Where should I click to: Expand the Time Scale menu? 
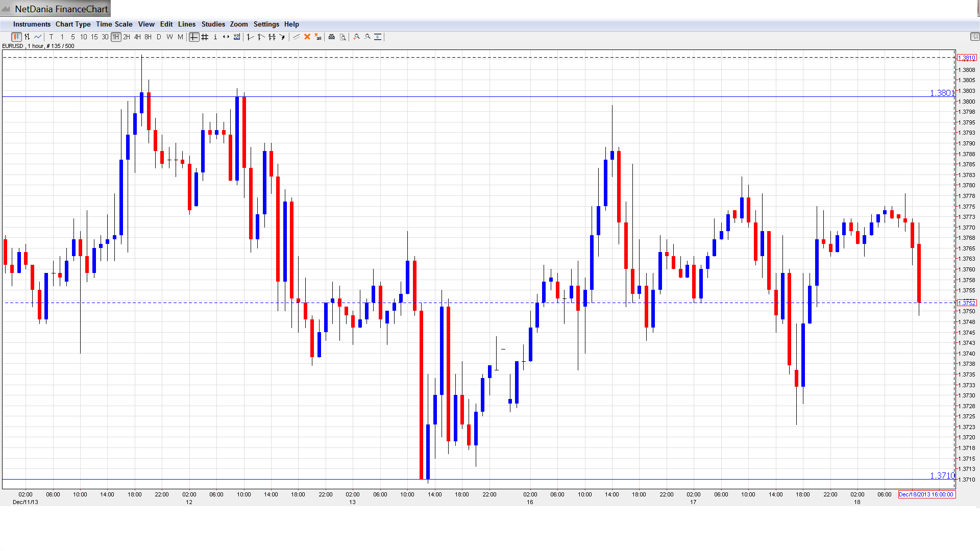[114, 24]
